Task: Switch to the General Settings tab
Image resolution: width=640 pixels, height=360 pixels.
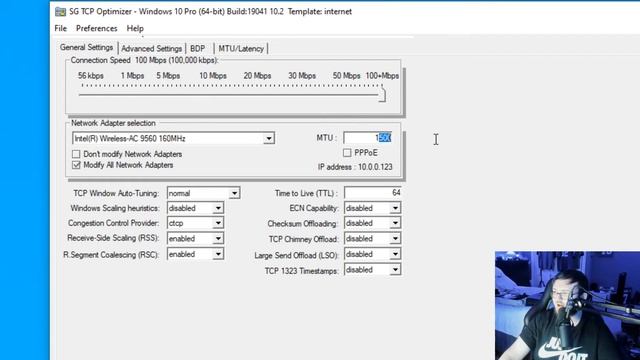Action: coord(87,47)
